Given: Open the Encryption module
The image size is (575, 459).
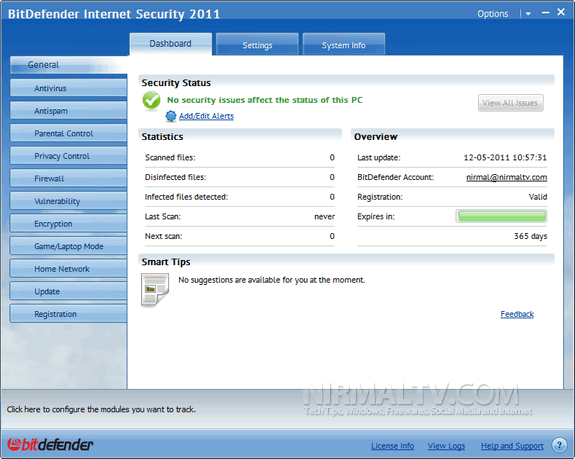Looking at the screenshot, I should click(68, 224).
